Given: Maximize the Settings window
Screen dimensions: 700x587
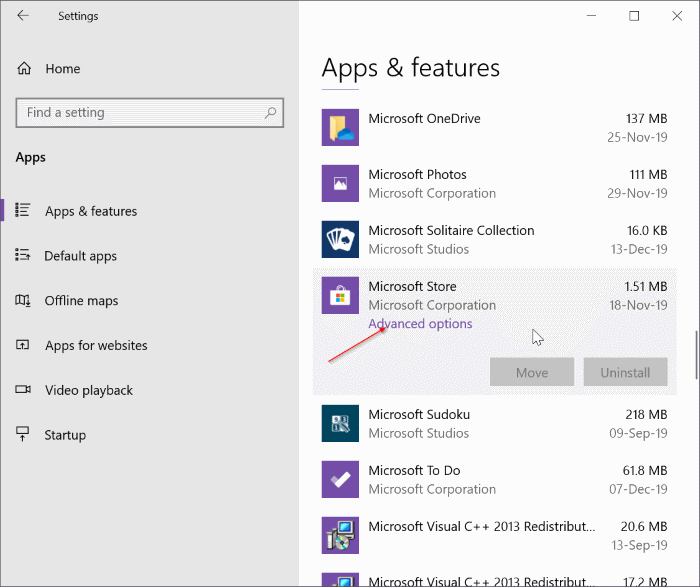Looking at the screenshot, I should [x=634, y=16].
